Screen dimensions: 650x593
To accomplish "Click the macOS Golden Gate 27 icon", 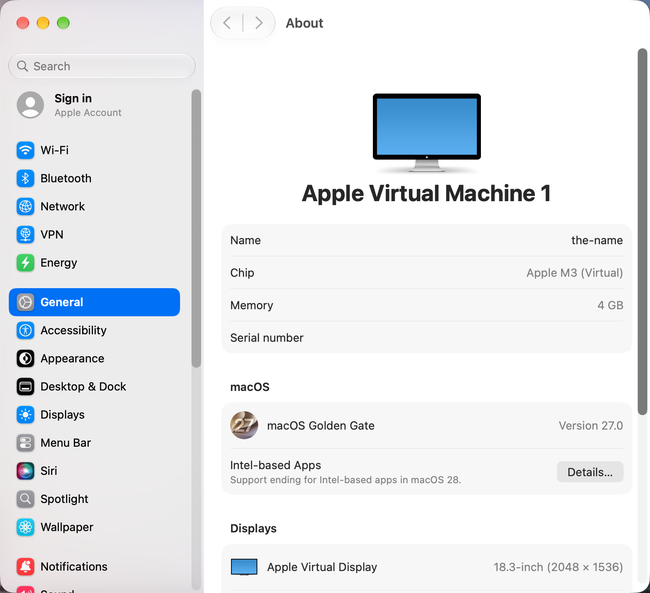I will (244, 425).
